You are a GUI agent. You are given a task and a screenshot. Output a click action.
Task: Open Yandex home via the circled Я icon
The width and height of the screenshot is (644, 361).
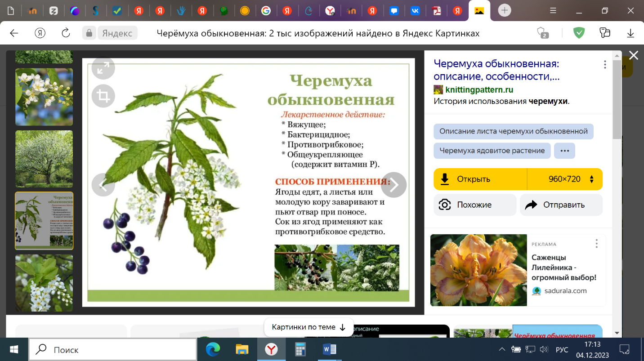40,33
